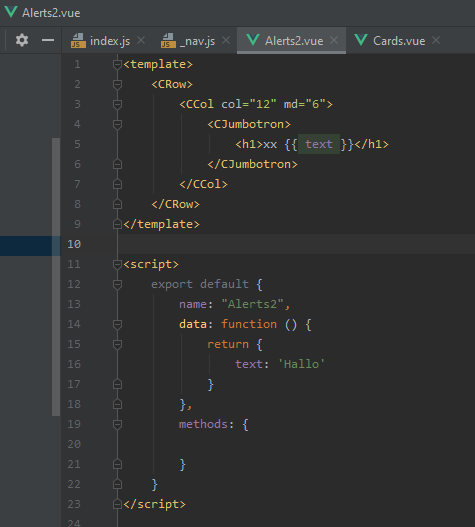Click the 'export' keyword on line 12
This screenshot has width=475, height=527.
(172, 284)
